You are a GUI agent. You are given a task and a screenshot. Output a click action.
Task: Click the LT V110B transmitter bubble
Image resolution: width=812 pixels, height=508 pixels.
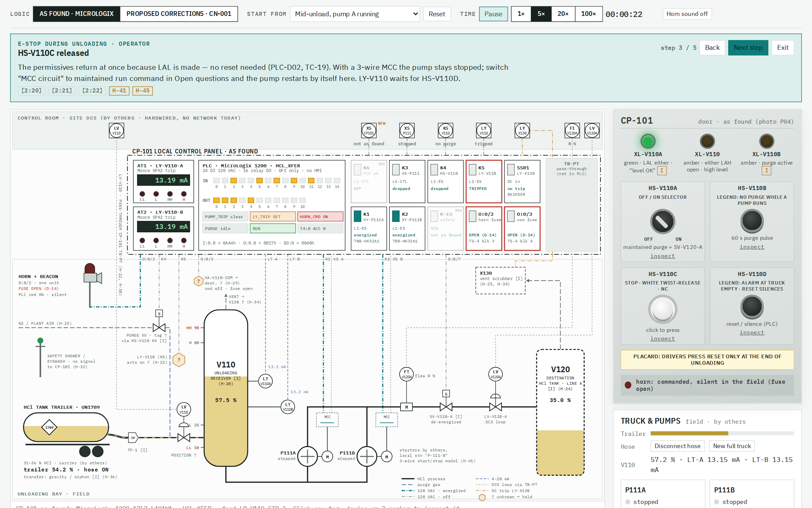pos(288,406)
